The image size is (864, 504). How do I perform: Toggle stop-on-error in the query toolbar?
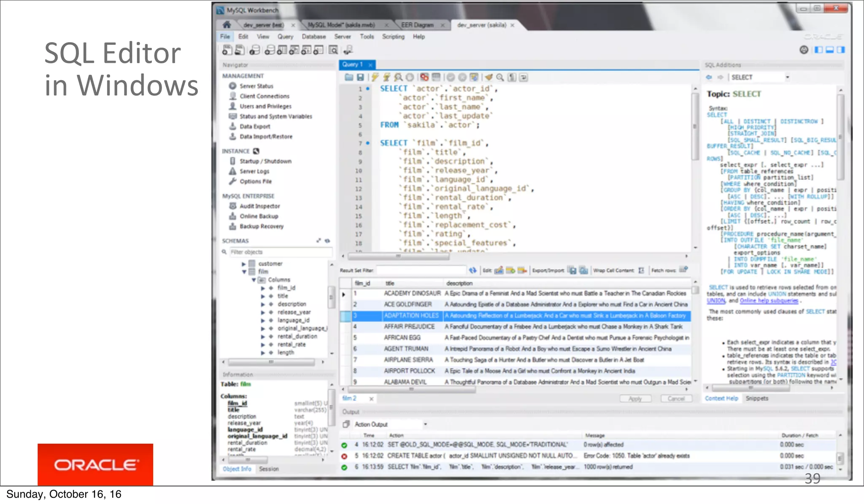point(424,77)
